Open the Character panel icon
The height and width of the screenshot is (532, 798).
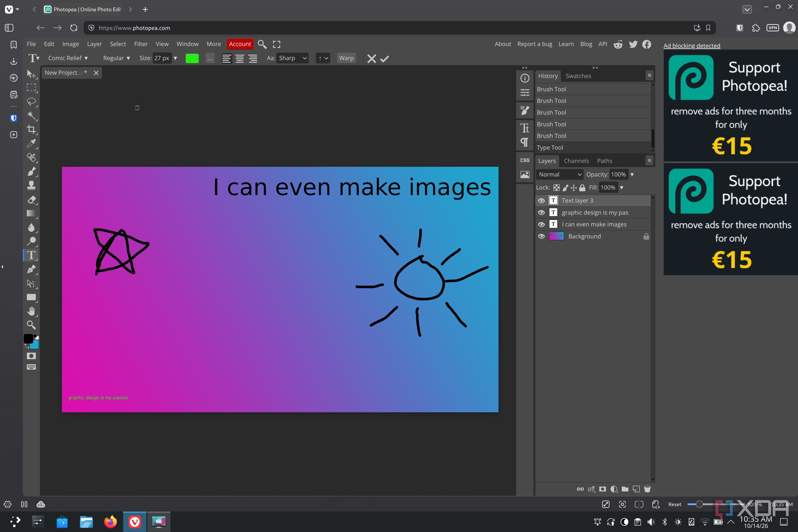tap(525, 128)
